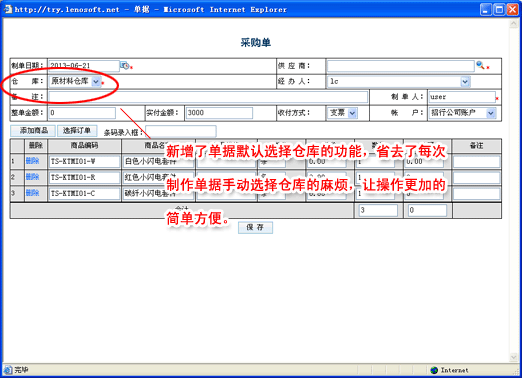Screen dimensions: 522x378
Task: Click the status bar page icon beside 完毕
Action: click(8, 370)
